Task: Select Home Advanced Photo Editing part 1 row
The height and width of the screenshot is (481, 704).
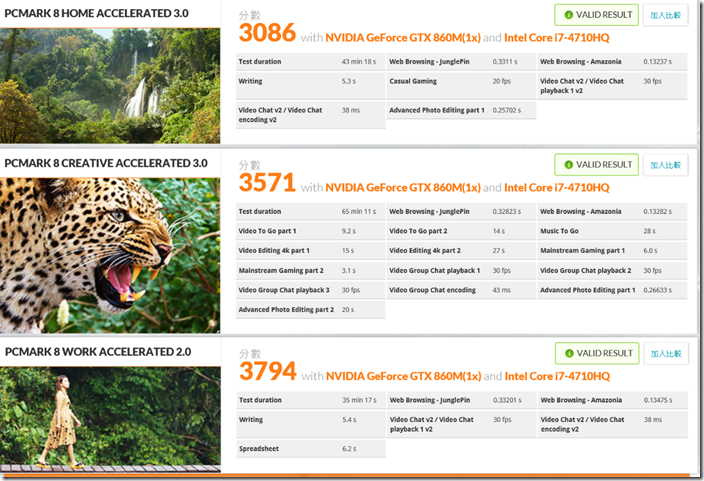Action: 461,110
